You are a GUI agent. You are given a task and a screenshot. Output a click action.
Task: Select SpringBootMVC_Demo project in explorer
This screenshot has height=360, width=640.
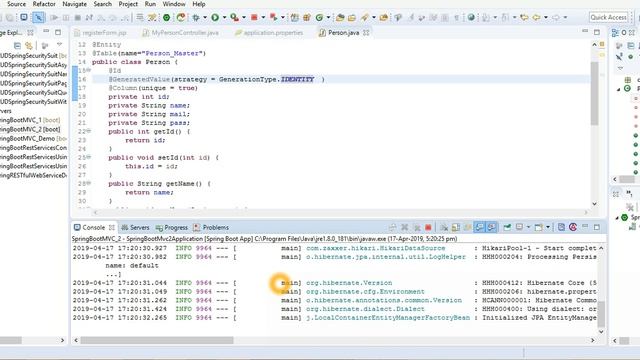33,138
